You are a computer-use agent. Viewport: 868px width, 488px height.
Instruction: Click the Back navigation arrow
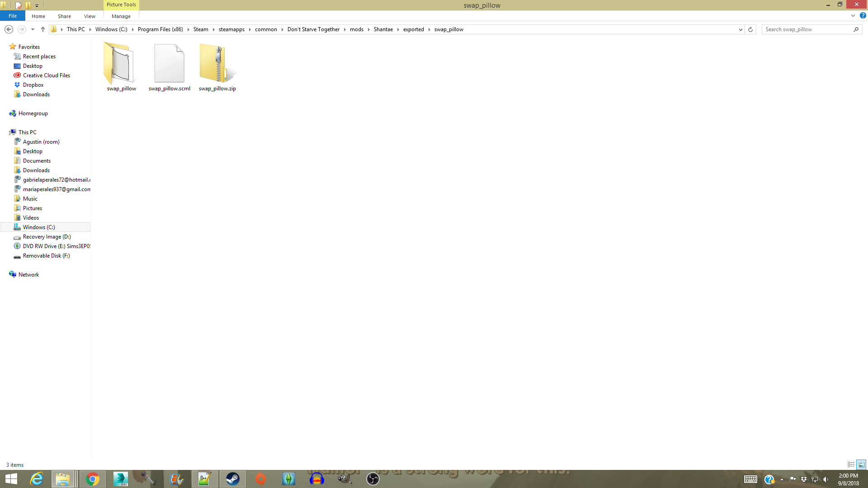[9, 29]
